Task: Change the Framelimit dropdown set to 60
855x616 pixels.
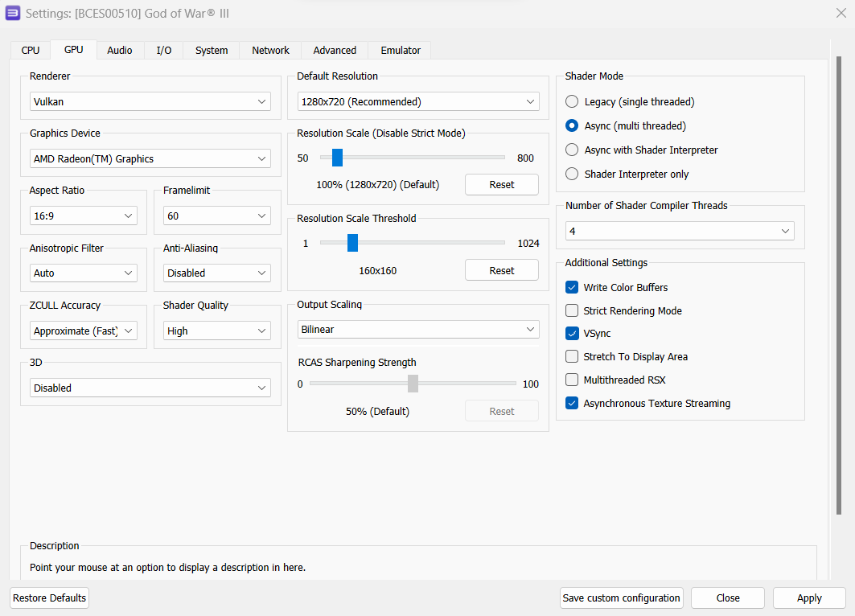Action: [217, 216]
